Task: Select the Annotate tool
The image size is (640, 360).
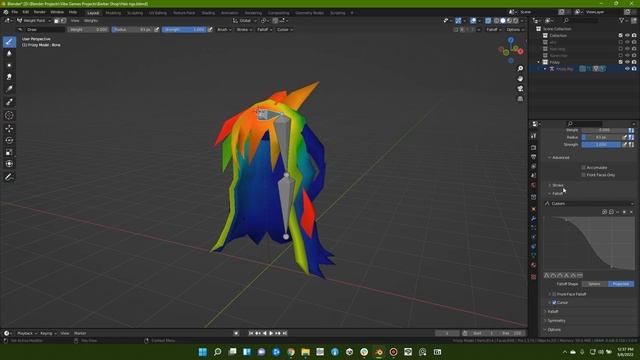Action: tap(9, 177)
